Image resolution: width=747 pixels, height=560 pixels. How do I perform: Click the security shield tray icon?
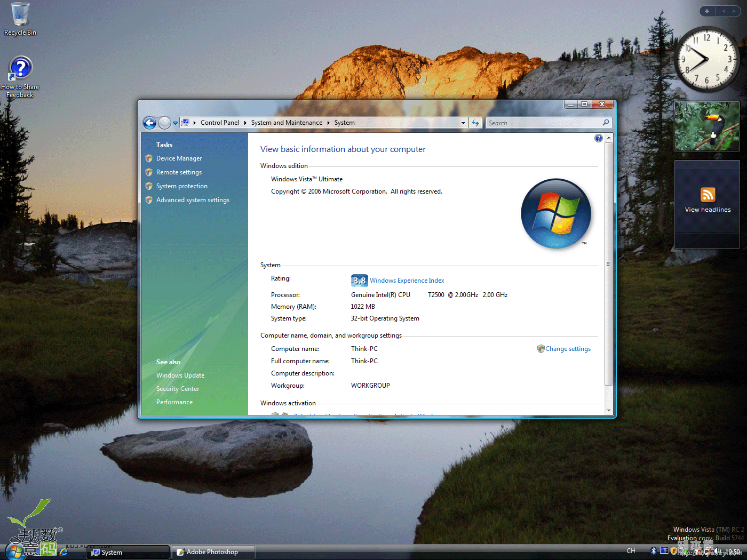(674, 551)
